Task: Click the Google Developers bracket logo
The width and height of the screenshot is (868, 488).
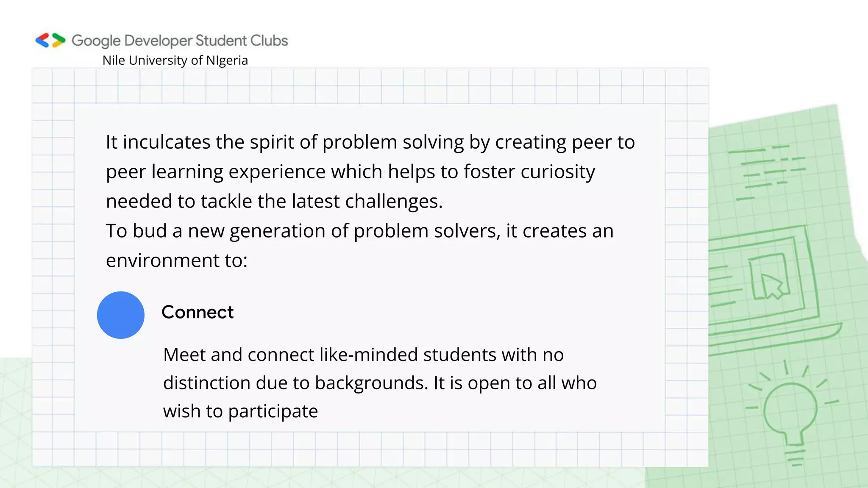Action: (x=50, y=41)
